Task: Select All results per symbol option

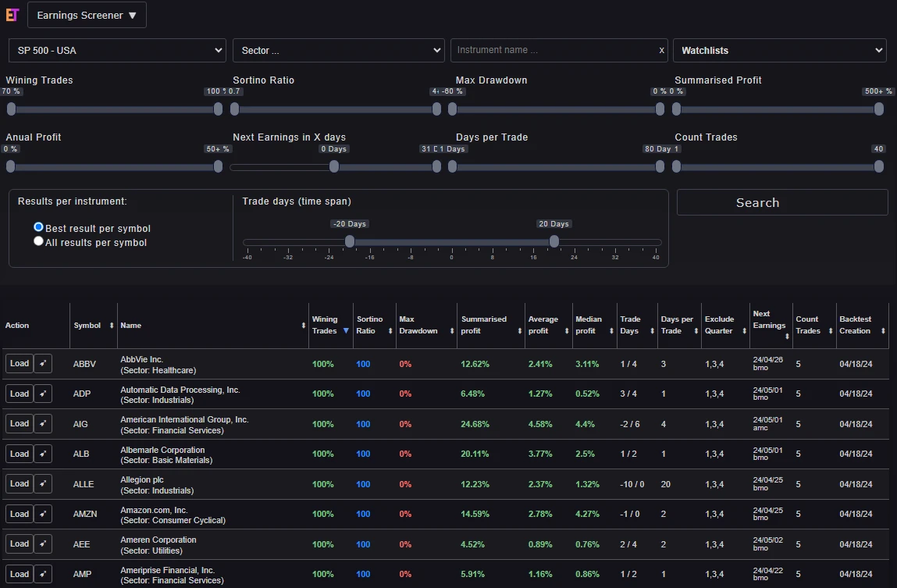Action: [38, 241]
